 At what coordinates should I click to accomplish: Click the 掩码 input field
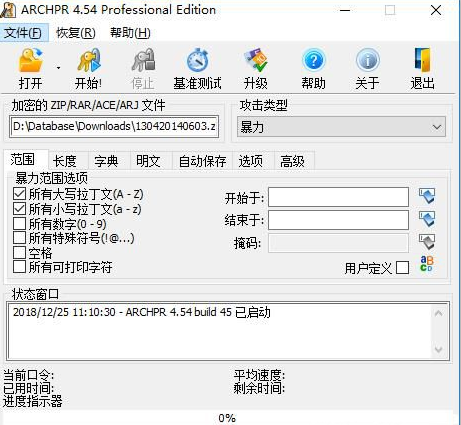[x=338, y=243]
